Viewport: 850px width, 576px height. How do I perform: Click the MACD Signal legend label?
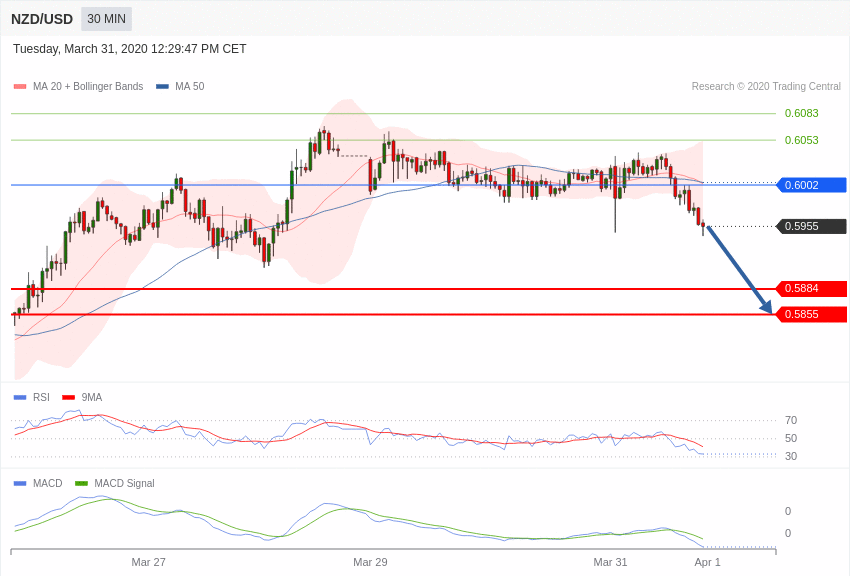click(124, 483)
